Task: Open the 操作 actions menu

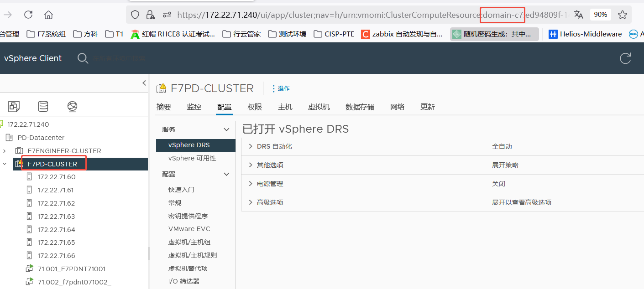Action: (x=281, y=88)
